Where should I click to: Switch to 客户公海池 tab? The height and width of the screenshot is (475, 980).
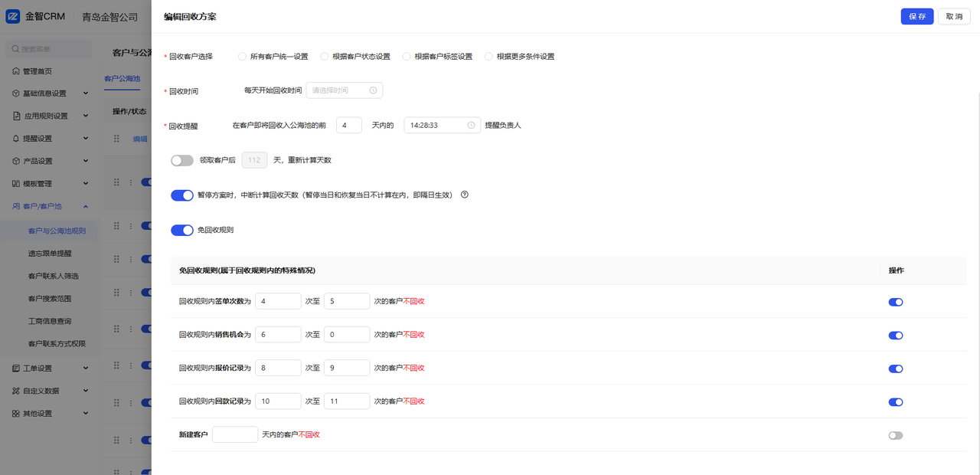click(x=122, y=79)
